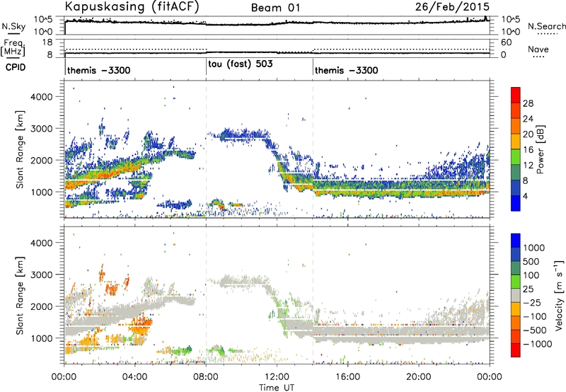
Task: Click the "-25" label on Velocity color bar
Action: tap(531, 303)
